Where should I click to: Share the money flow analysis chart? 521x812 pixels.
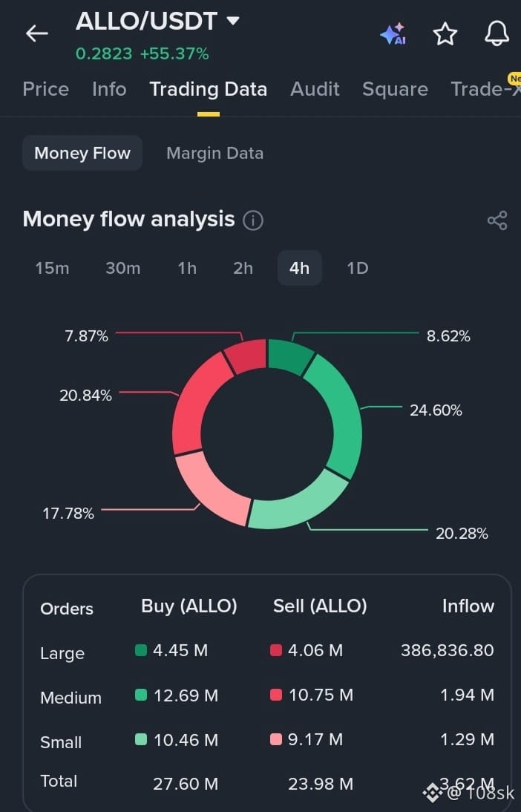(x=497, y=220)
